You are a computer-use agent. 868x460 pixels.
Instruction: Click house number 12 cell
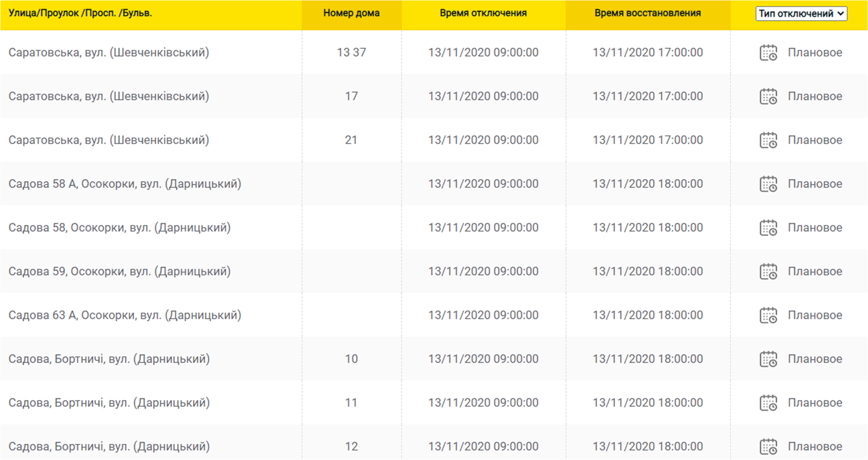pyautogui.click(x=351, y=446)
